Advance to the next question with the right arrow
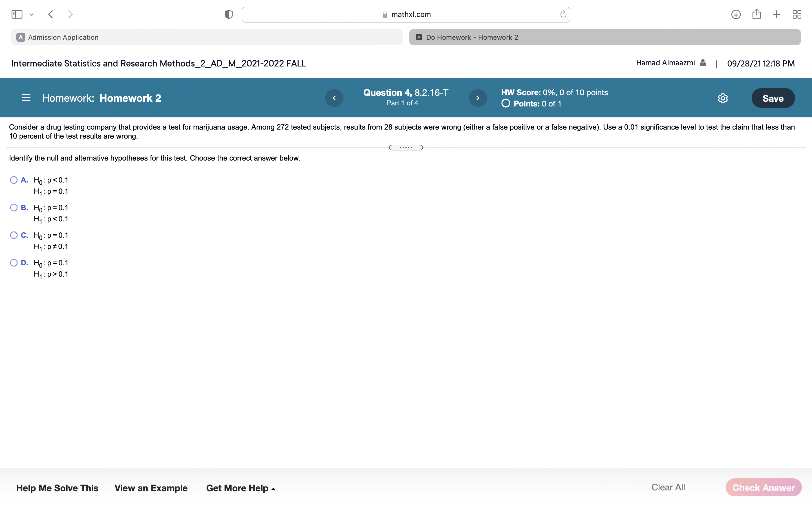The width and height of the screenshot is (812, 507). point(477,97)
